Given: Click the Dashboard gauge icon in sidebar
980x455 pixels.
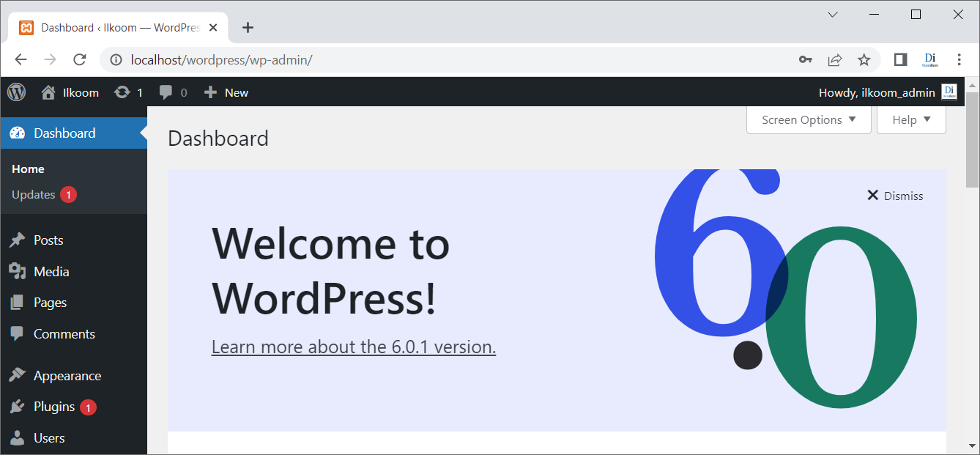Looking at the screenshot, I should (x=18, y=133).
